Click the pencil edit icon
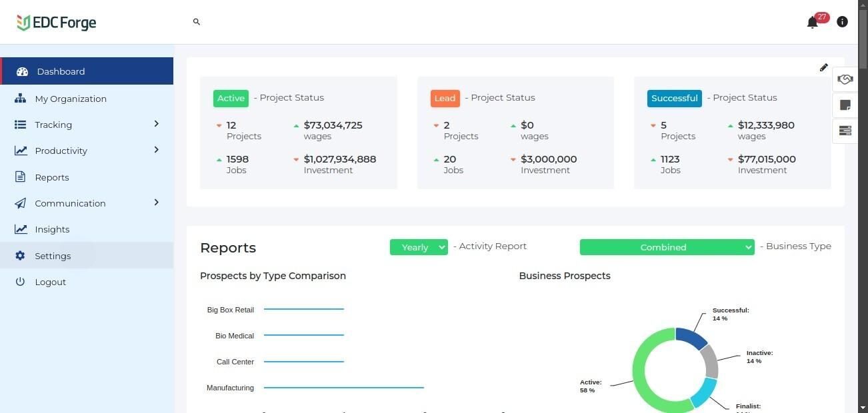868x413 pixels. click(824, 67)
